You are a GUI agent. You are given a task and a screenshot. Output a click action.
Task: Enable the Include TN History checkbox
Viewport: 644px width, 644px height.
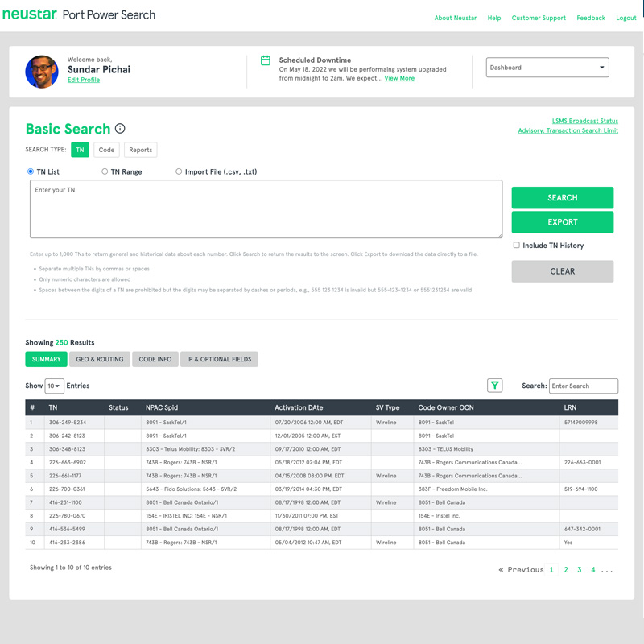pos(516,246)
